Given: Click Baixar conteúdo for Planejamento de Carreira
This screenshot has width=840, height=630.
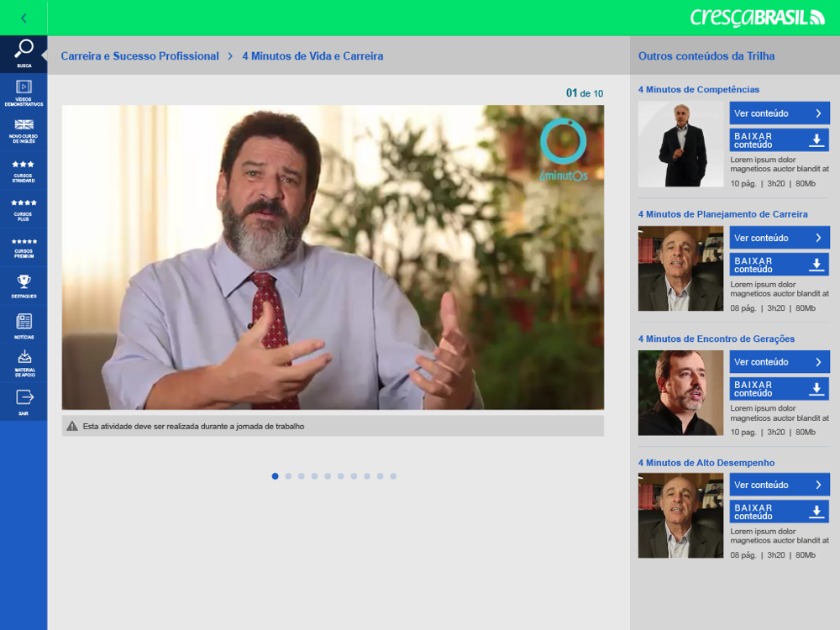Looking at the screenshot, I should (780, 265).
